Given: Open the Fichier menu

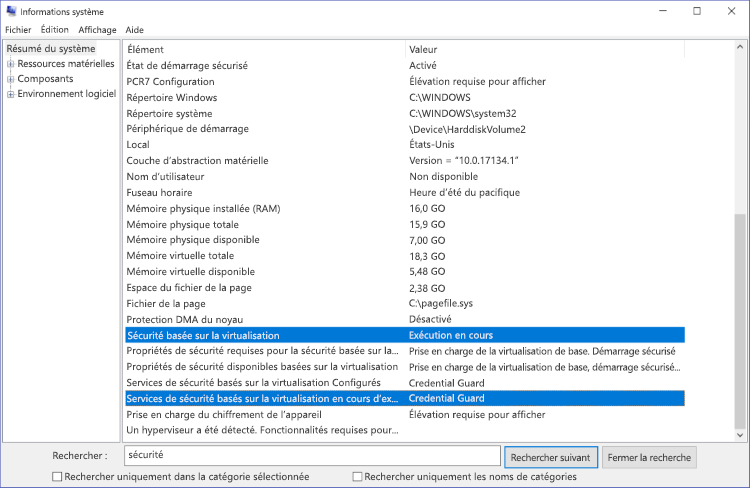Looking at the screenshot, I should tap(18, 30).
